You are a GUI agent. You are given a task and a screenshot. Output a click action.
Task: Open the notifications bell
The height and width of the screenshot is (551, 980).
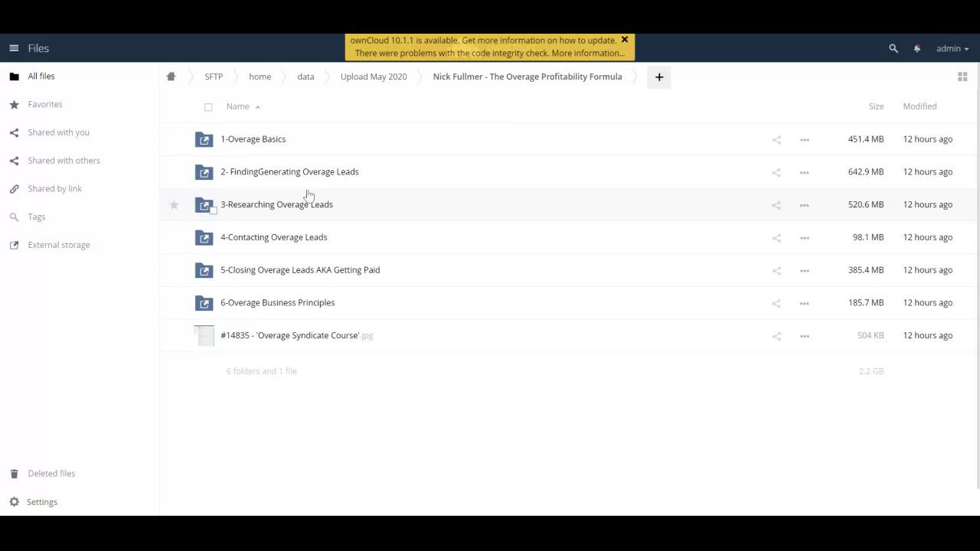916,48
